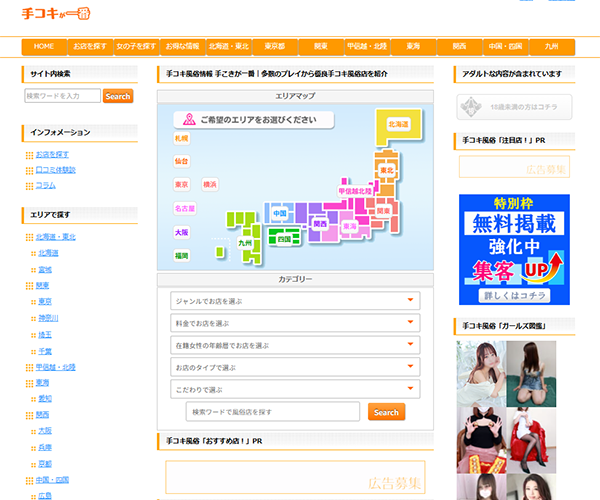The width and height of the screenshot is (600, 500).
Task: Click the 札幌 city tag beside the map
Action: point(181,138)
